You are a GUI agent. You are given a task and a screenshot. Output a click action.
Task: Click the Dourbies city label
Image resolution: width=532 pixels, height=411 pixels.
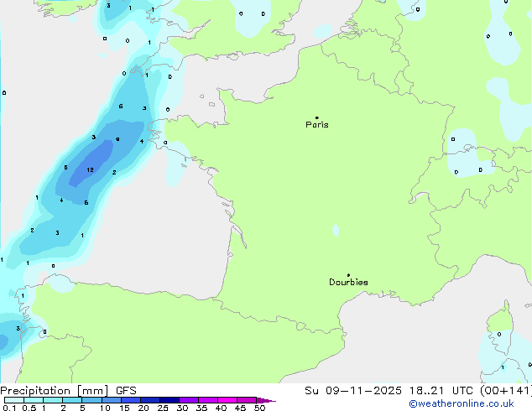(348, 282)
